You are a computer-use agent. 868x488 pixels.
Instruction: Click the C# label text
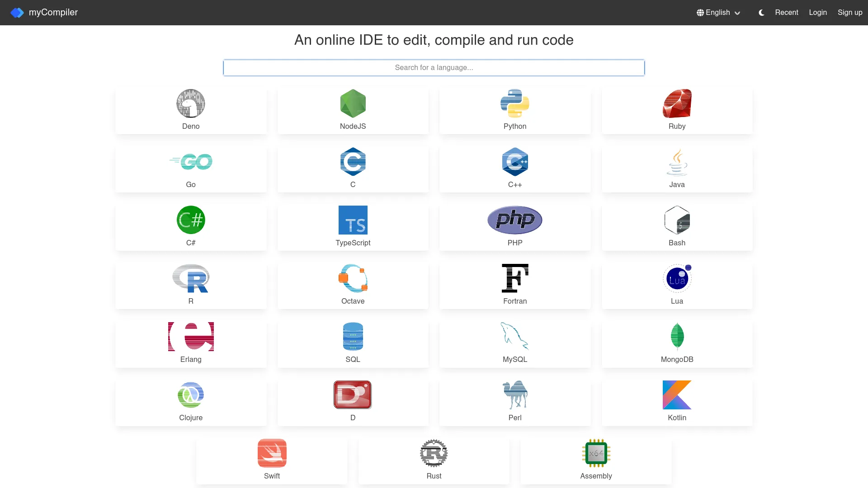click(191, 243)
